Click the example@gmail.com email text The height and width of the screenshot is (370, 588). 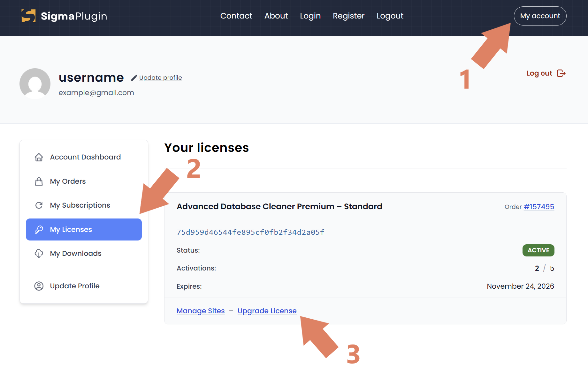[x=96, y=93]
